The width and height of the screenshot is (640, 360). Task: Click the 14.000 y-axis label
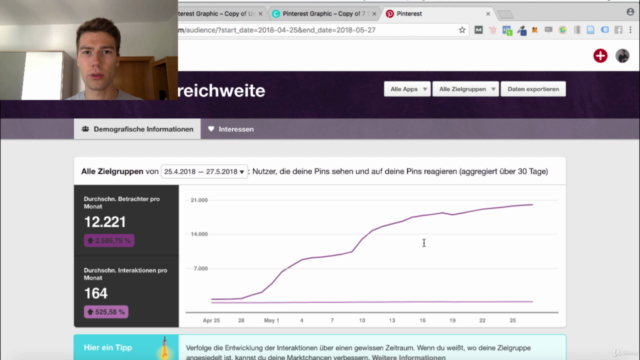199,234
